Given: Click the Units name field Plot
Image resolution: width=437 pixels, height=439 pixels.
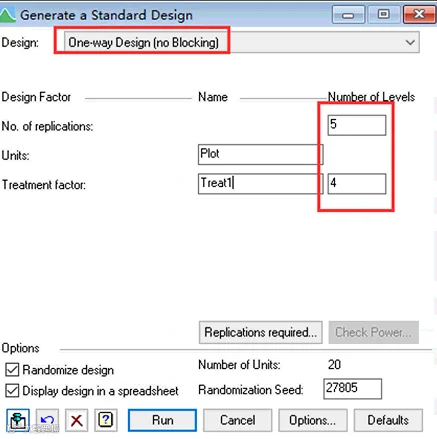Looking at the screenshot, I should (261, 154).
